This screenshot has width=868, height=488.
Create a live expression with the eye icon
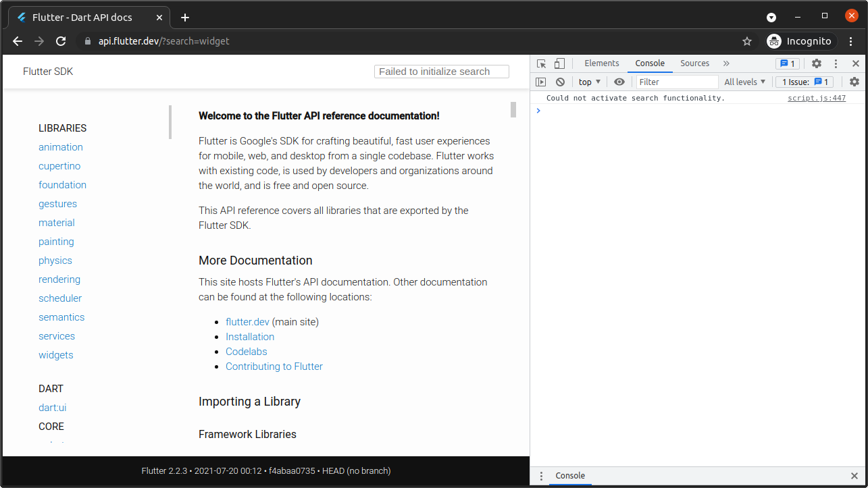tap(619, 81)
